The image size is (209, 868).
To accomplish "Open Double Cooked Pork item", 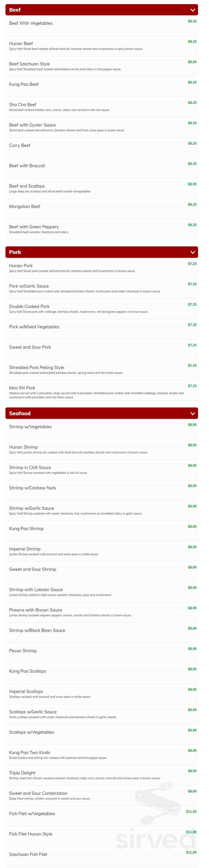I will 29,306.
